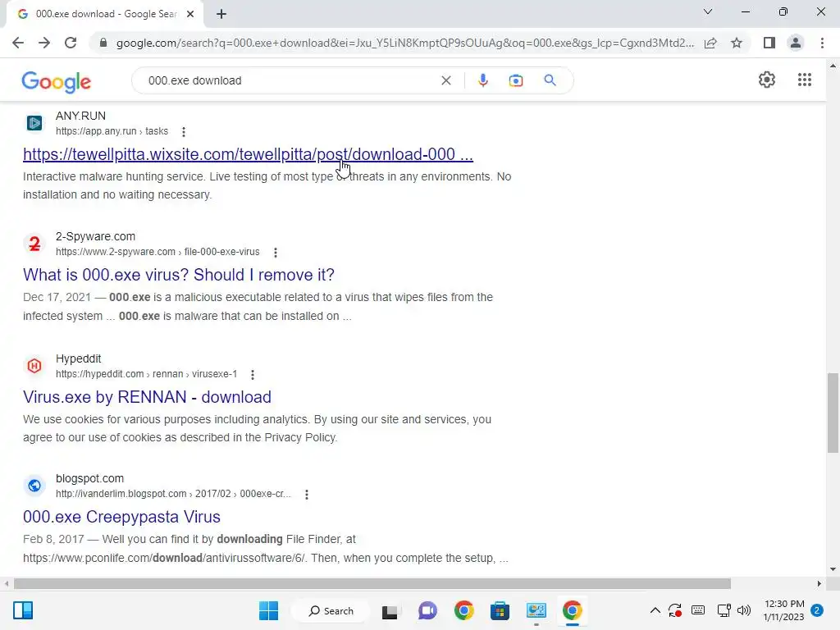Open the notification badge showing 2
Viewport: 840px width, 630px height.
[x=817, y=610]
